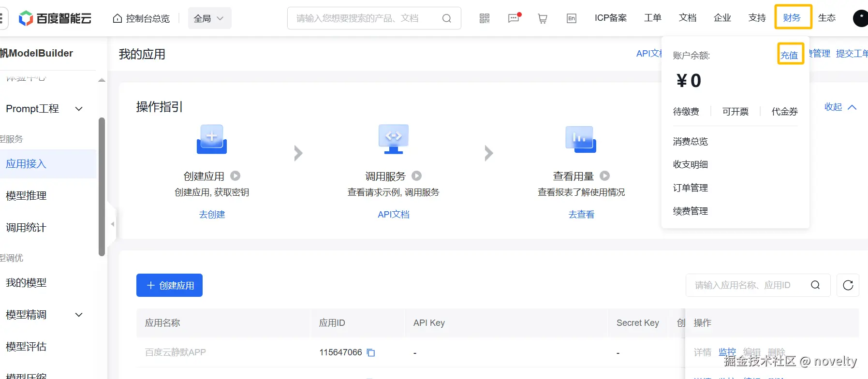Screen dimensions: 868x379
Task: Select 收支明细 from the finance menu
Action: pos(691,165)
